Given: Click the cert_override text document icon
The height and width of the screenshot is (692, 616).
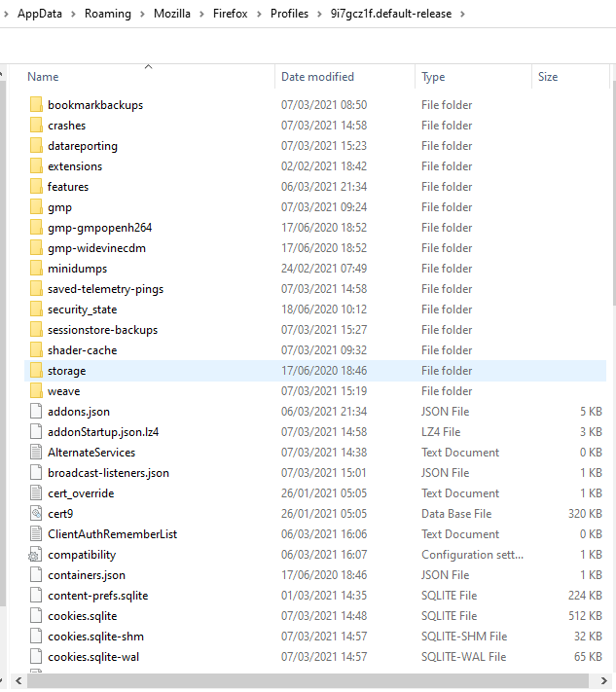Looking at the screenshot, I should (x=36, y=492).
